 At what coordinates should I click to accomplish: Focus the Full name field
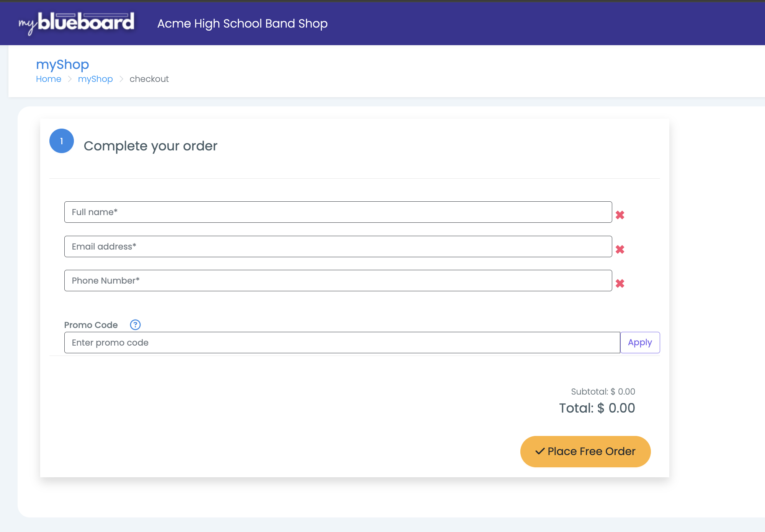click(x=338, y=212)
